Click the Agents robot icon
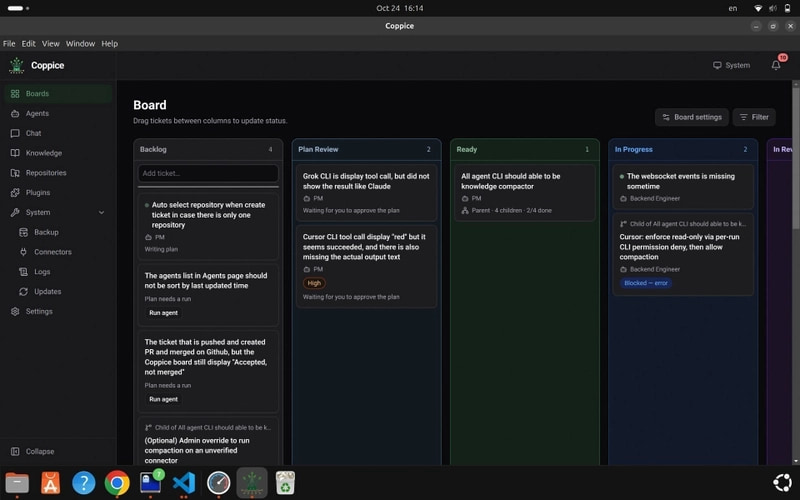Viewport: 800px width, 500px height. point(15,114)
